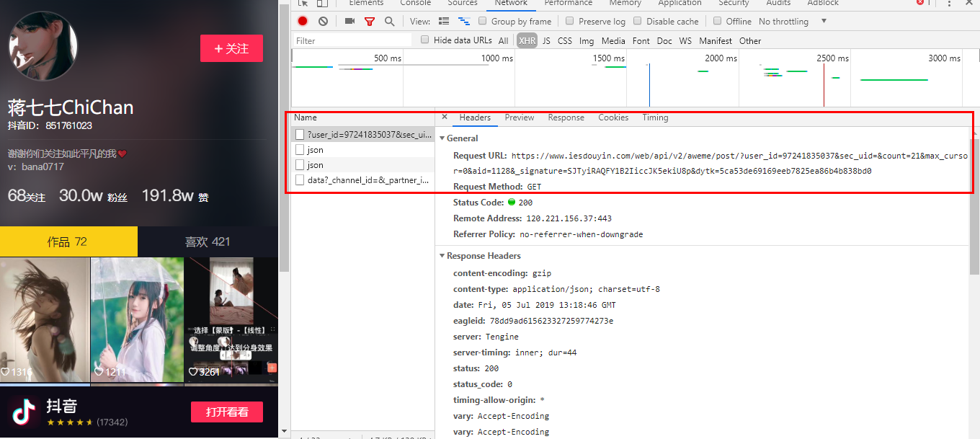Open network search magnifier icon
The height and width of the screenshot is (439, 980).
pyautogui.click(x=389, y=22)
